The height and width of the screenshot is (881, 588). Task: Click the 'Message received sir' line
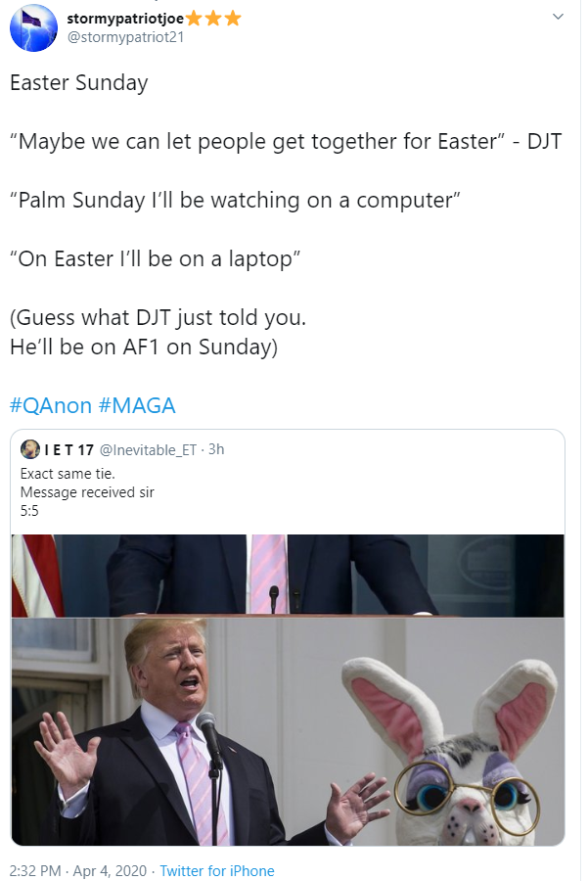pyautogui.click(x=87, y=492)
